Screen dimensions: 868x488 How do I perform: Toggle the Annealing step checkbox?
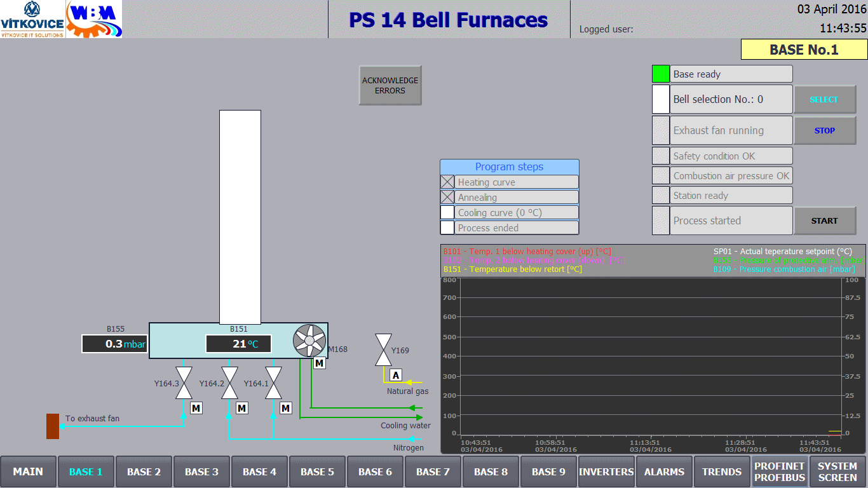click(447, 197)
